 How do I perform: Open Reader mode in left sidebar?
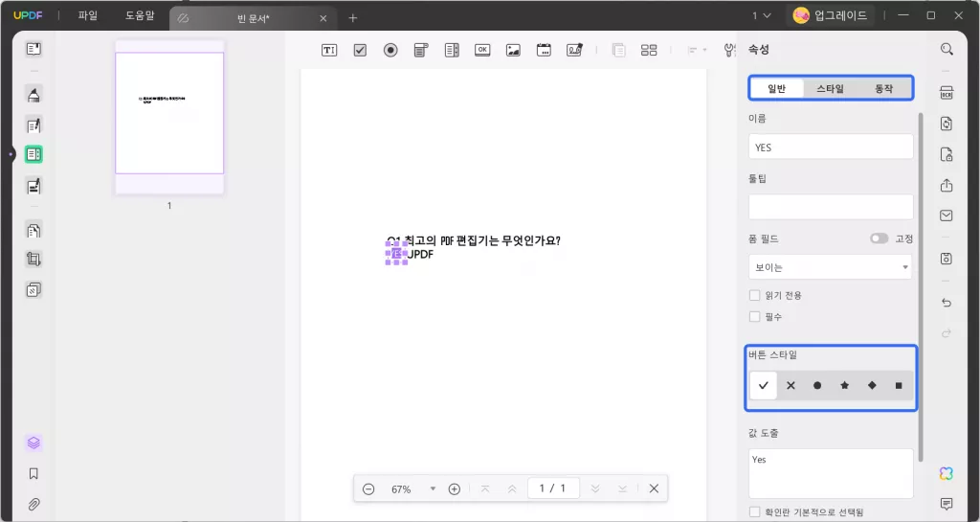(33, 50)
